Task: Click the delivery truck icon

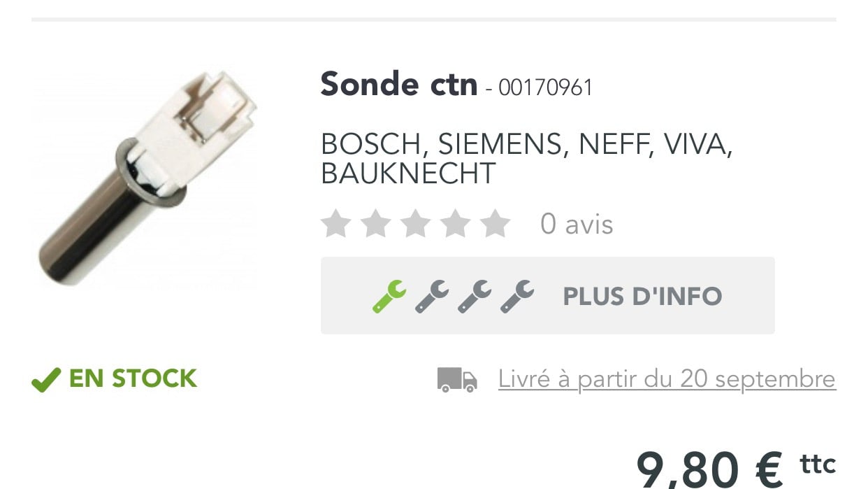Action: [x=457, y=380]
